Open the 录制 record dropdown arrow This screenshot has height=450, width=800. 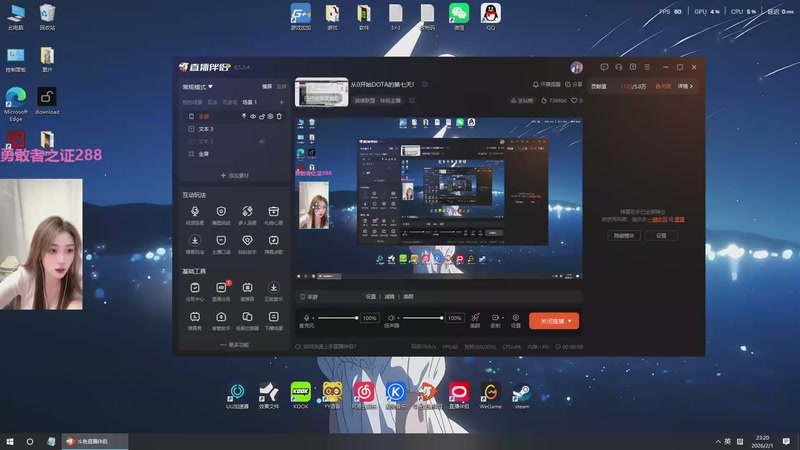pyautogui.click(x=503, y=318)
